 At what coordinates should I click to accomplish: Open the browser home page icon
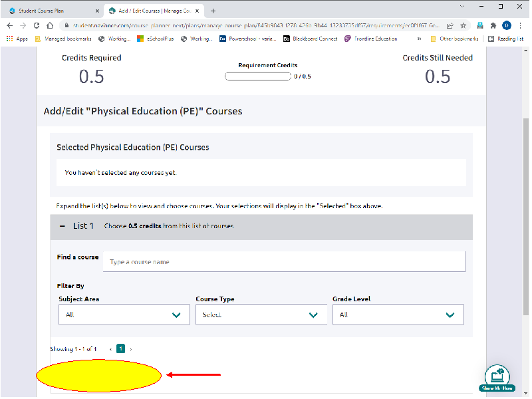(x=50, y=25)
